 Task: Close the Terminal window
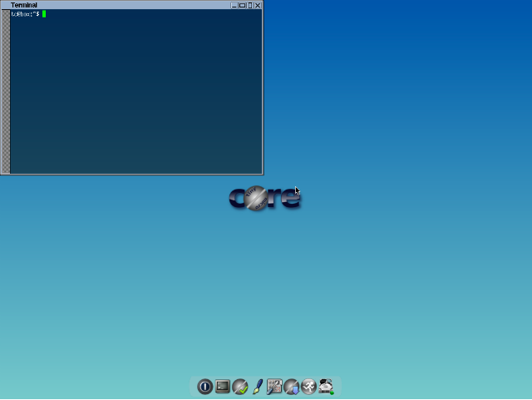coord(258,5)
